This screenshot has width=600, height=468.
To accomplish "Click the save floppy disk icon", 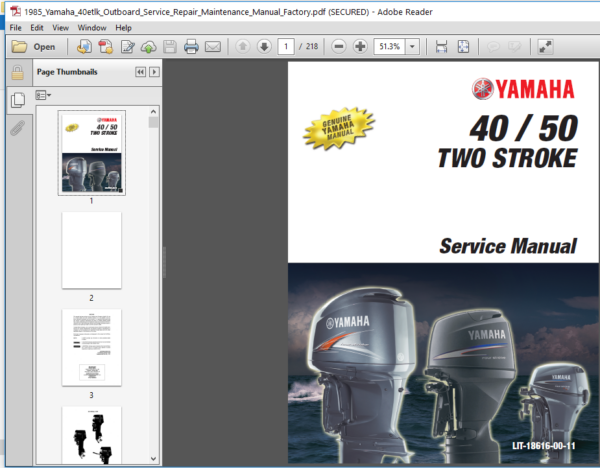I will tap(170, 47).
